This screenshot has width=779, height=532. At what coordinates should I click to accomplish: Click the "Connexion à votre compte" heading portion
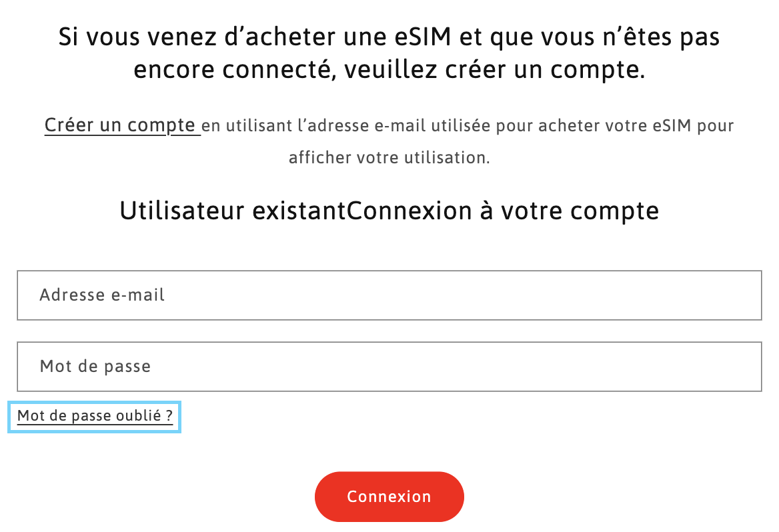(x=503, y=211)
